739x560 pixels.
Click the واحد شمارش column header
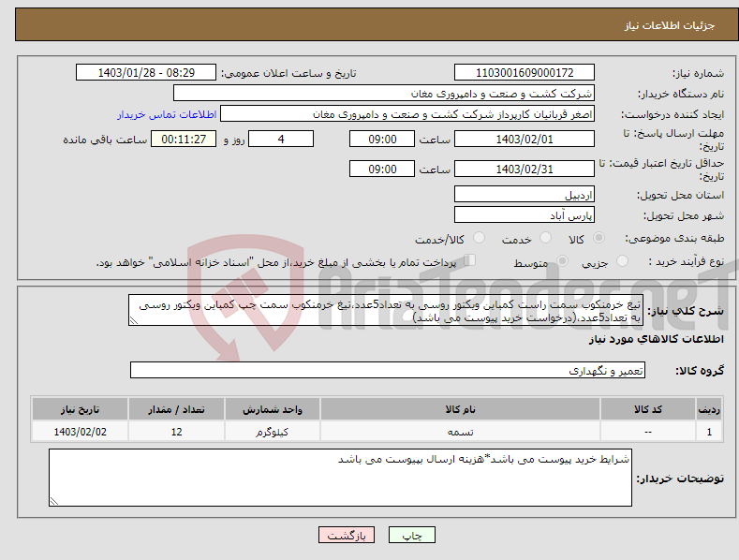point(273,409)
